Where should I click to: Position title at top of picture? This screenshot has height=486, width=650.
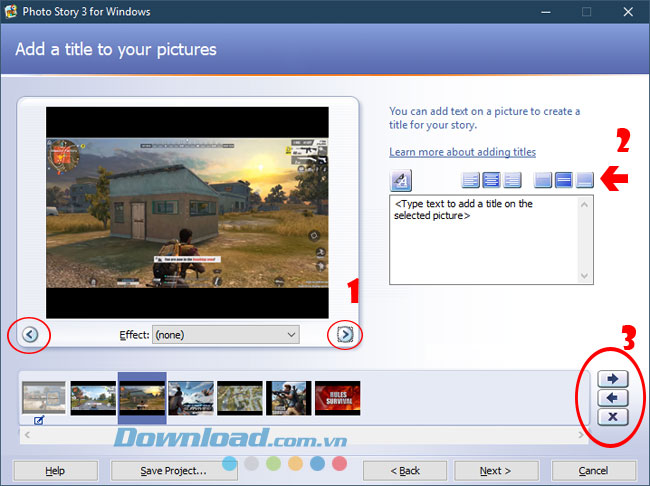click(543, 180)
